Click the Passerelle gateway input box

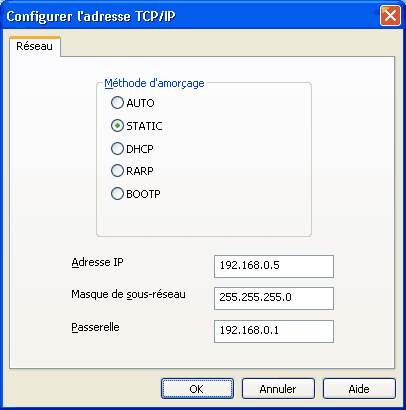tap(274, 331)
